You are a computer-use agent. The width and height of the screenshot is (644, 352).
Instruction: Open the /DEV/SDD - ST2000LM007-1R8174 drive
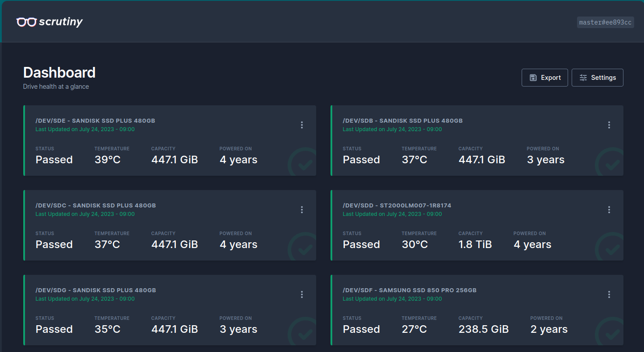click(x=397, y=206)
